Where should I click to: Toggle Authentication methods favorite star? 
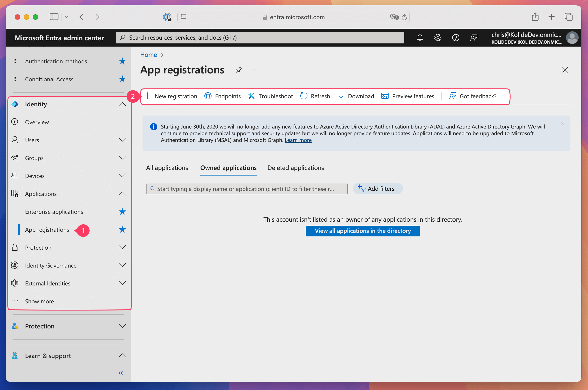click(x=122, y=61)
